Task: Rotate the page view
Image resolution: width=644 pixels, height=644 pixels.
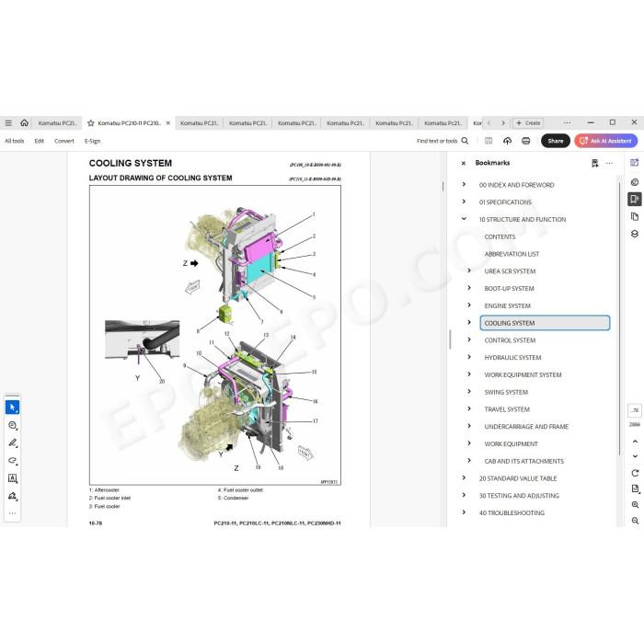Action: (x=635, y=473)
